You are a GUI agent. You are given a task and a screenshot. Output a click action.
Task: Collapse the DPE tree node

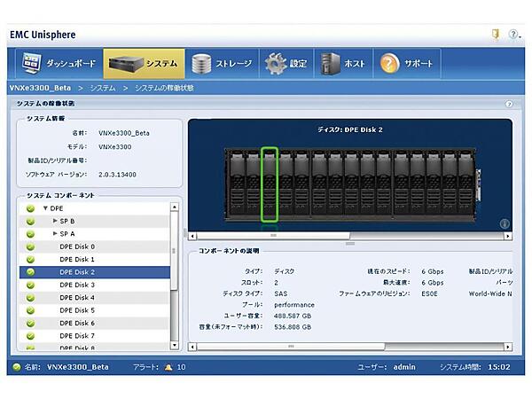click(x=45, y=208)
